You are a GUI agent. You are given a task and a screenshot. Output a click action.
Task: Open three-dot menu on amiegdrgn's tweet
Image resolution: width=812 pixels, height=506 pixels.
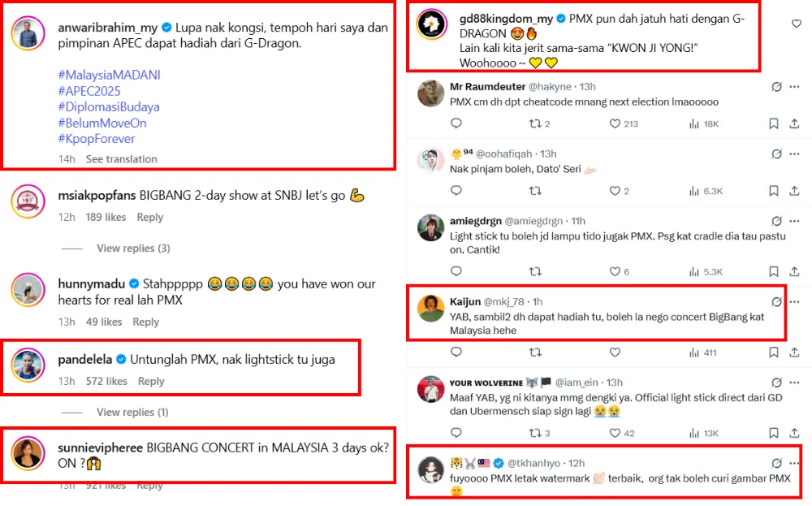[x=795, y=221]
